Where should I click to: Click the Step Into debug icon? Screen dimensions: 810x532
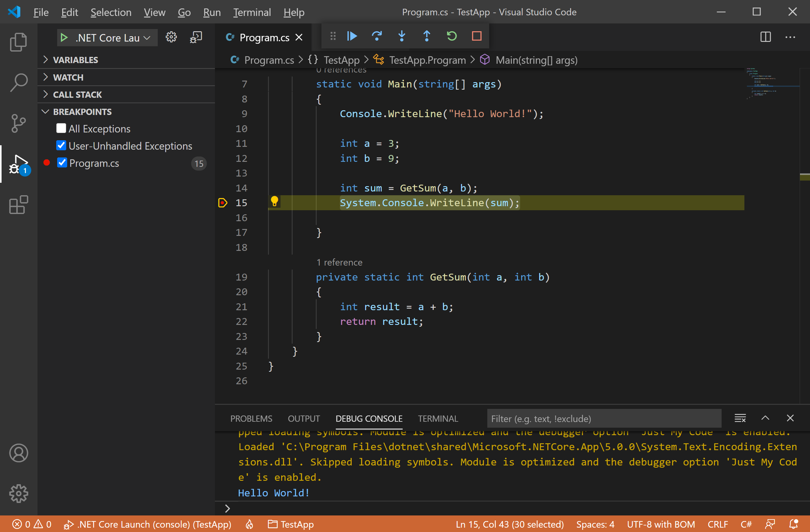(x=402, y=36)
